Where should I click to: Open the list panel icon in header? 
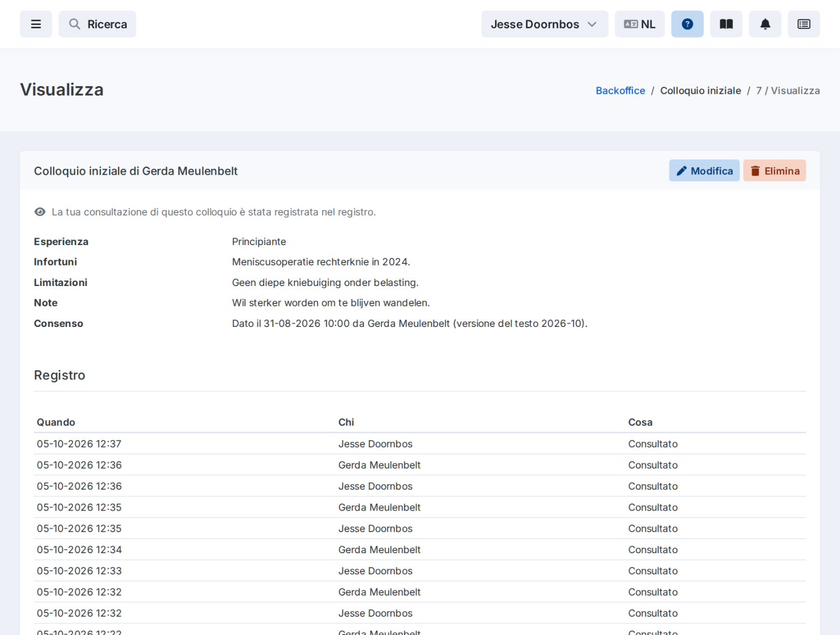coord(804,24)
